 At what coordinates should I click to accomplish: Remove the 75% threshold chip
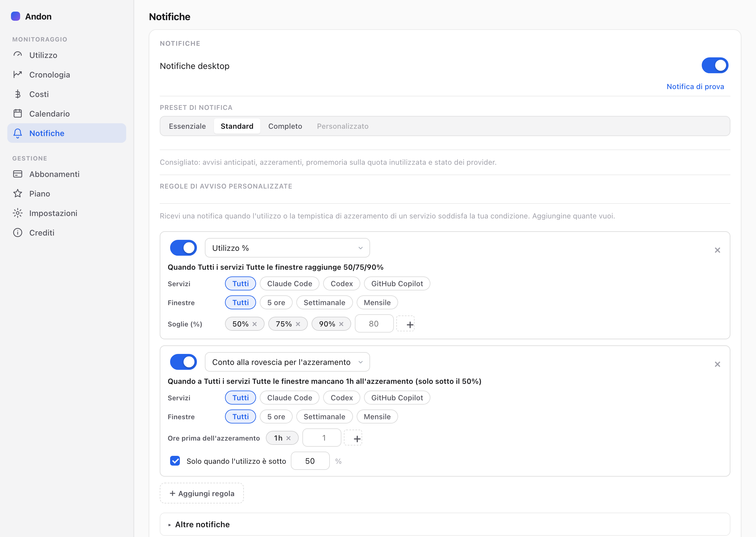pos(298,324)
